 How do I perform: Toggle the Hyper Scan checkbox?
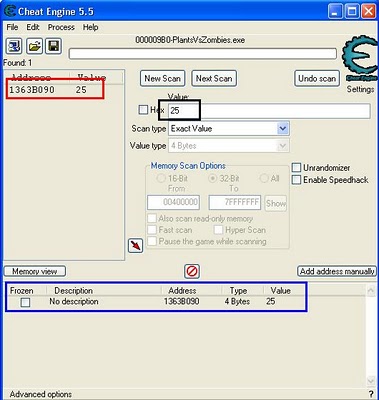[x=218, y=230]
